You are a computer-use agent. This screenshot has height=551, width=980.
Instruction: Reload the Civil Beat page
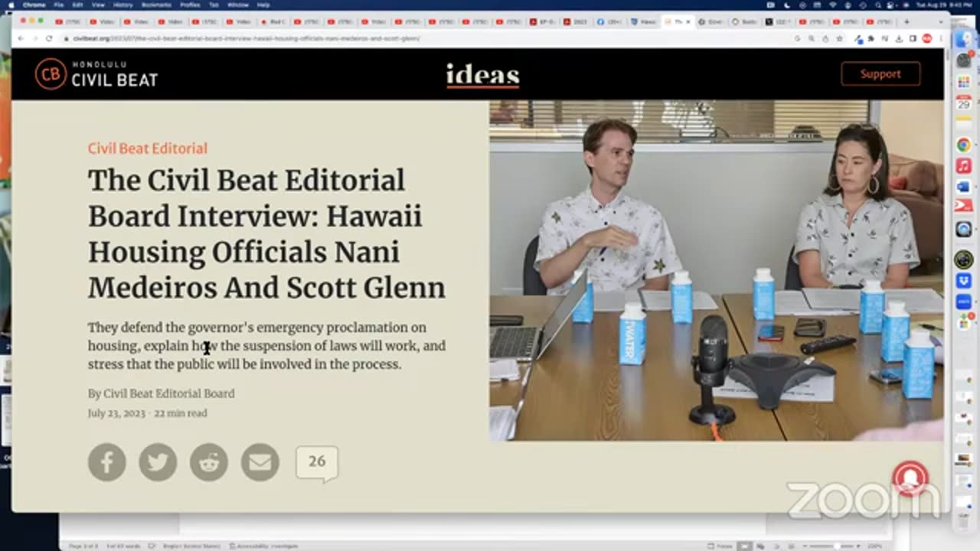click(x=49, y=38)
